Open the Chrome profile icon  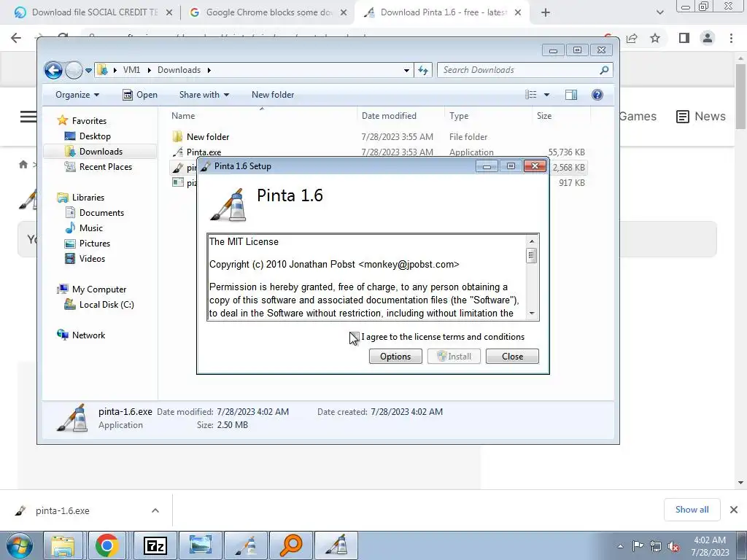point(708,38)
